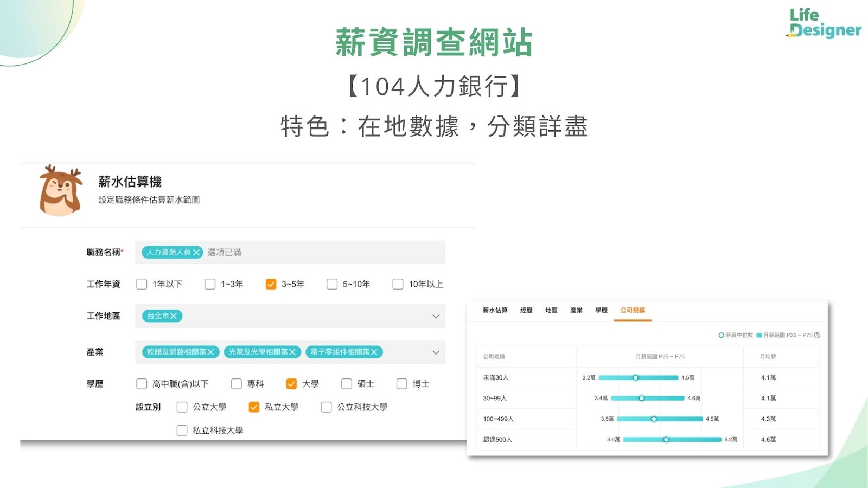Viewport: 868px width, 488px height.
Task: Click the 薪水估算機 heading
Action: (x=130, y=182)
